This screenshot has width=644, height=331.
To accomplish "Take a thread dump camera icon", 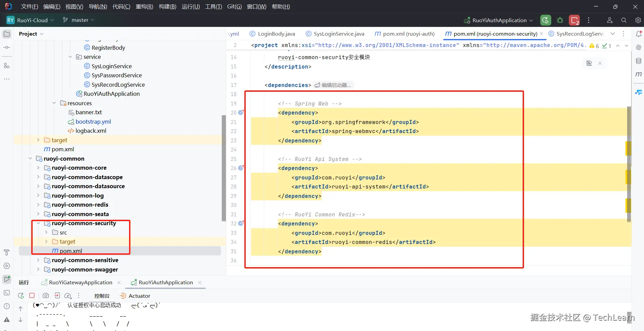I will (46, 296).
